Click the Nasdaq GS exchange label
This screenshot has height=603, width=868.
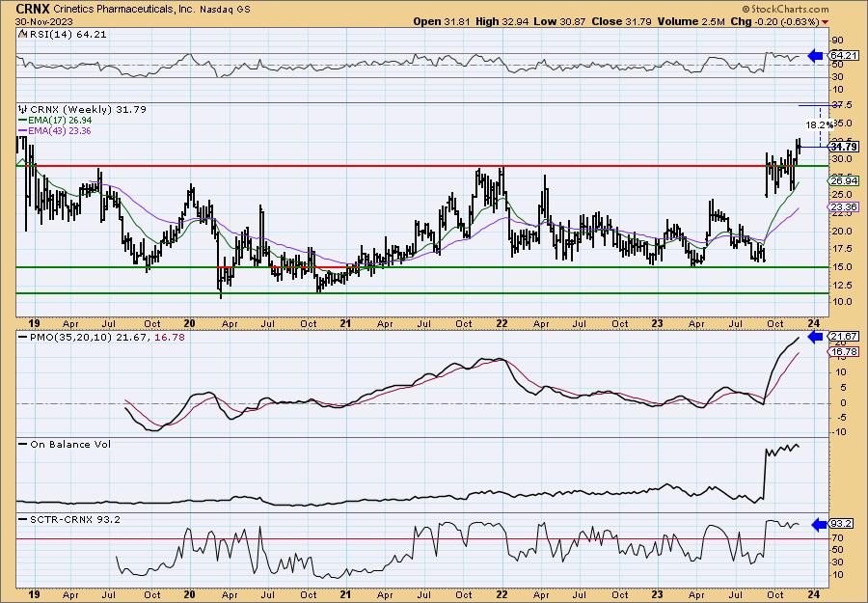point(224,10)
